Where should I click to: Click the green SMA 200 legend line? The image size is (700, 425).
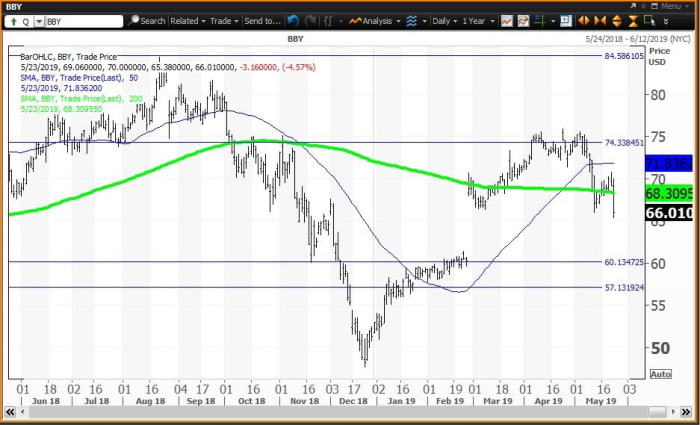pos(81,99)
